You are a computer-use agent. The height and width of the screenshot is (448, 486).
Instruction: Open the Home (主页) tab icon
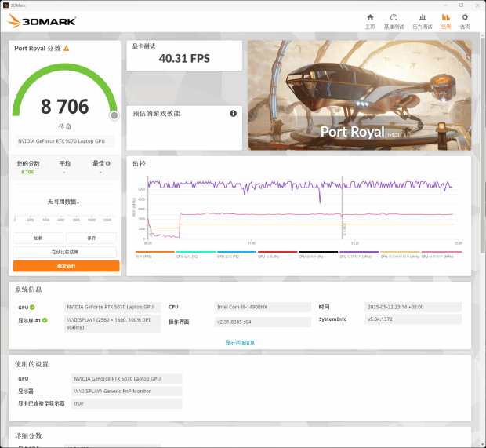point(370,17)
